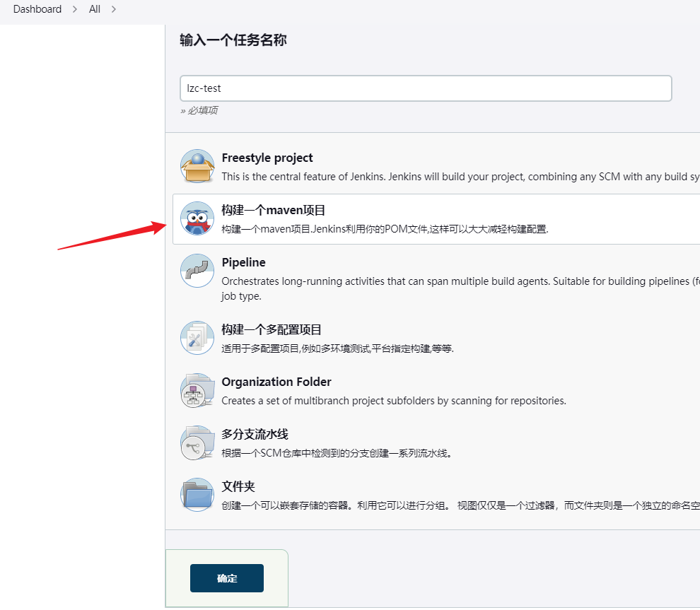Select the 多分支流水线 branch icon
Image resolution: width=700 pixels, height=610 pixels.
(x=197, y=442)
